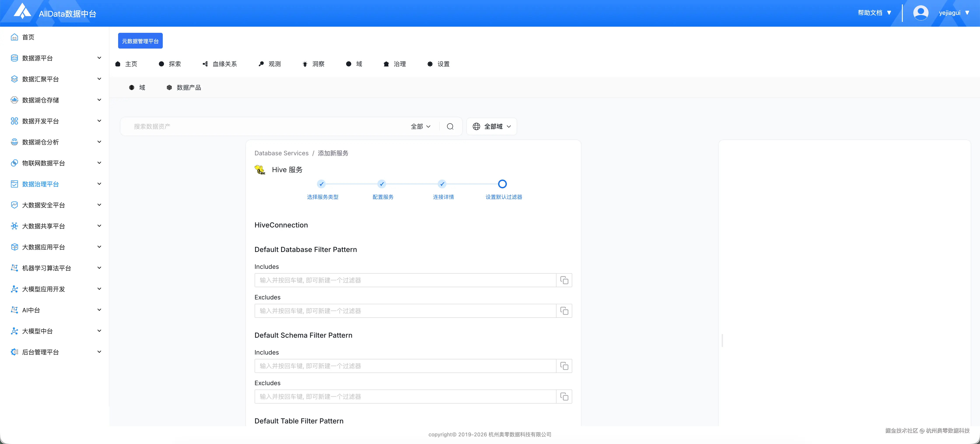The image size is (980, 444).
Task: Click the AllData logo icon
Action: point(22,11)
